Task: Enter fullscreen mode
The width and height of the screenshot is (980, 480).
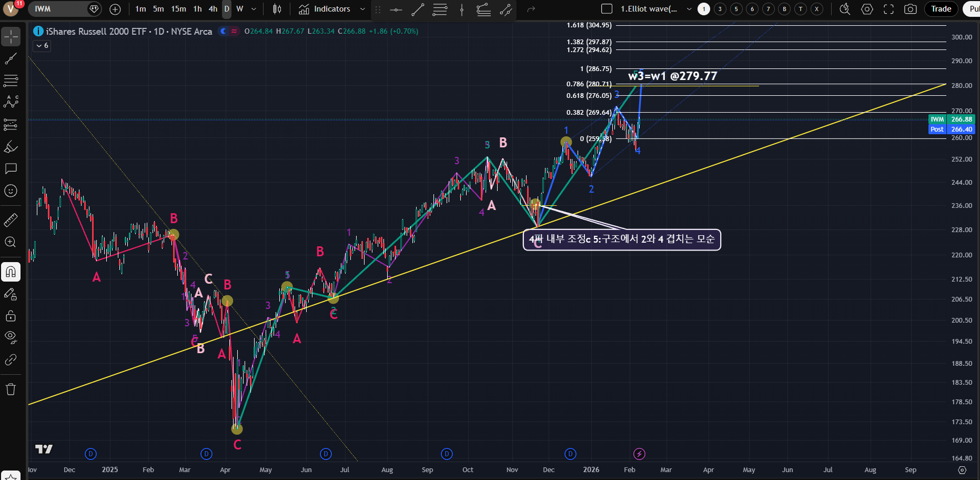Action: tap(888, 9)
